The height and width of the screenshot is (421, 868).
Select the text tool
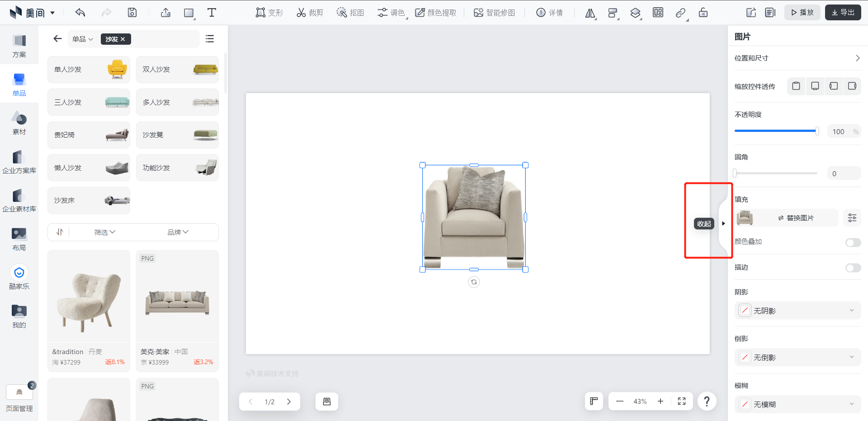(212, 13)
